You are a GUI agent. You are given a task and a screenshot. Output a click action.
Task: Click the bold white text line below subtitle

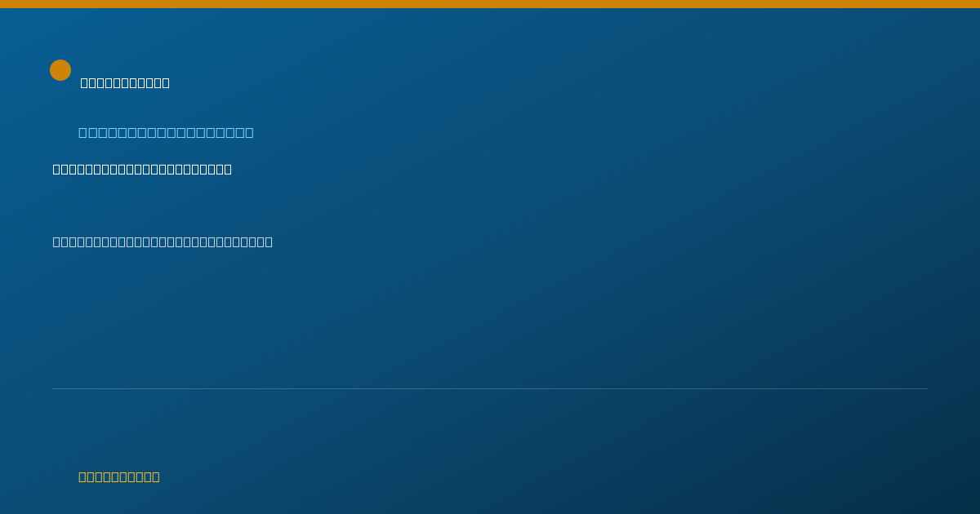[142, 169]
